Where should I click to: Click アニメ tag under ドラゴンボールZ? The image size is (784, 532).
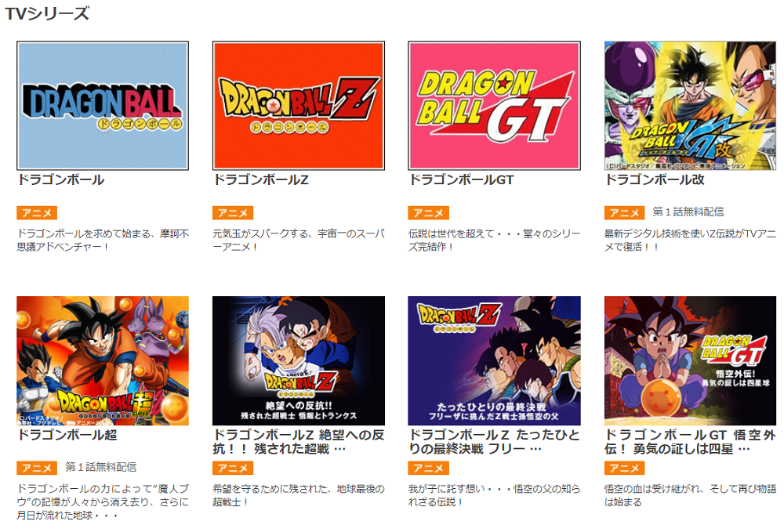(x=233, y=213)
